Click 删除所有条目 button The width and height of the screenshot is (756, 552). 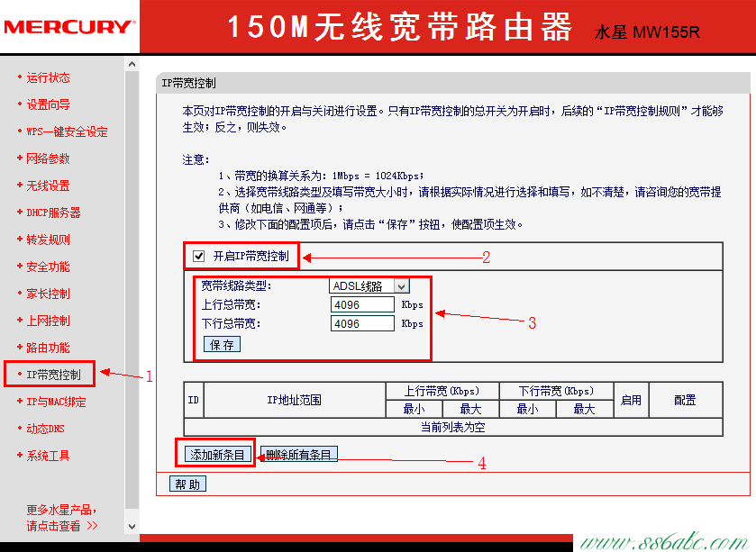pos(298,454)
